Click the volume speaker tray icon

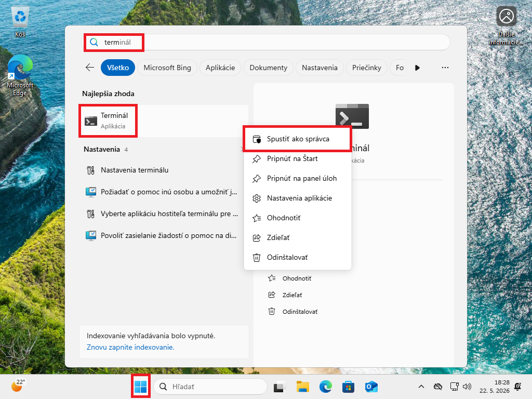pyautogui.click(x=467, y=387)
